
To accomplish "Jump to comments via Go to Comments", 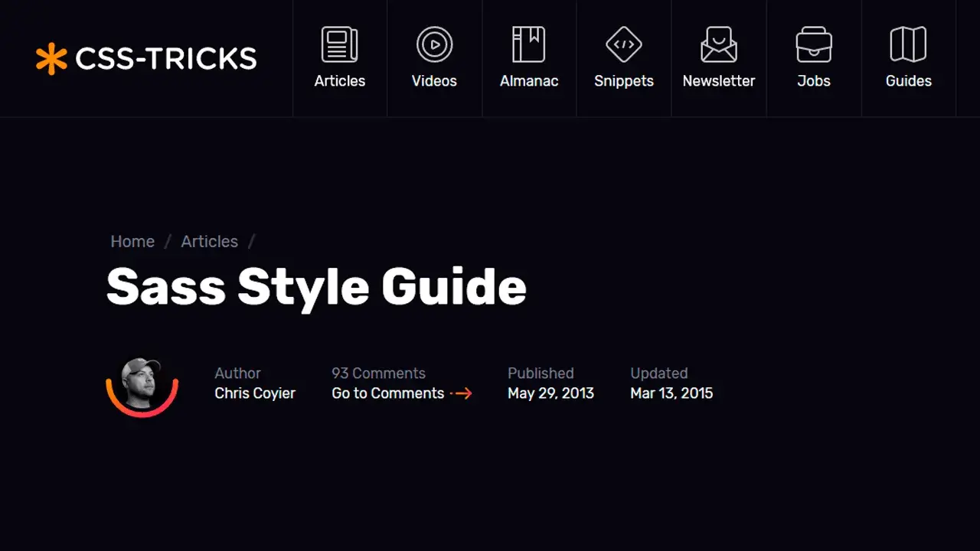I will coord(387,393).
